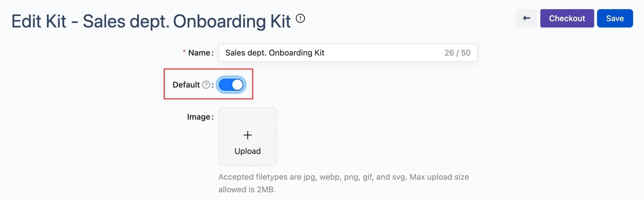Click the 26 / 50 character counter
644x202 pixels.
[x=457, y=53]
